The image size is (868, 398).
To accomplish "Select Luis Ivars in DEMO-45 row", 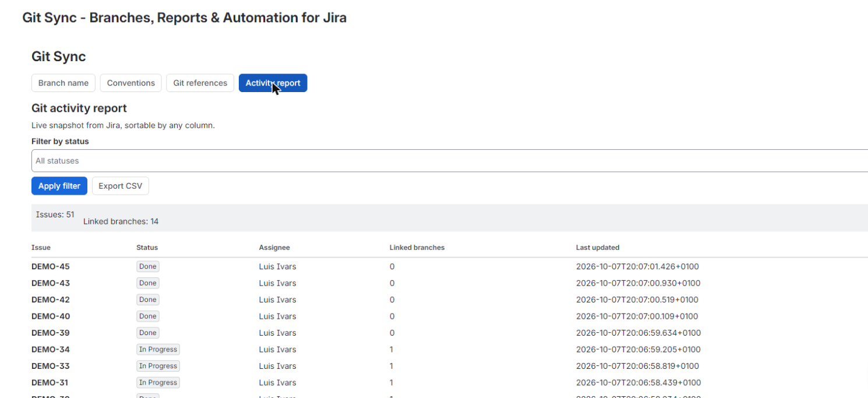I will [278, 267].
